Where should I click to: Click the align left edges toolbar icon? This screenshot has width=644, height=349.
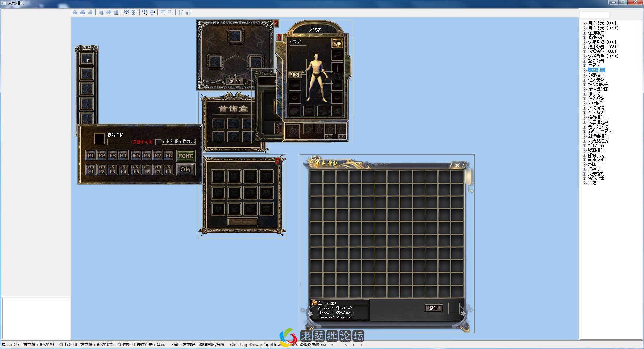(75, 12)
